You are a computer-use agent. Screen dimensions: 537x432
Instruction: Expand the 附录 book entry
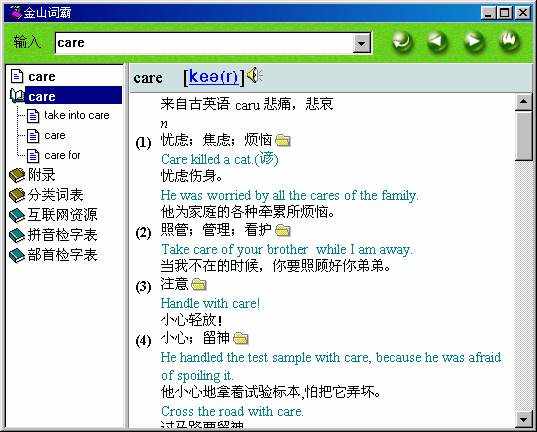click(x=32, y=175)
